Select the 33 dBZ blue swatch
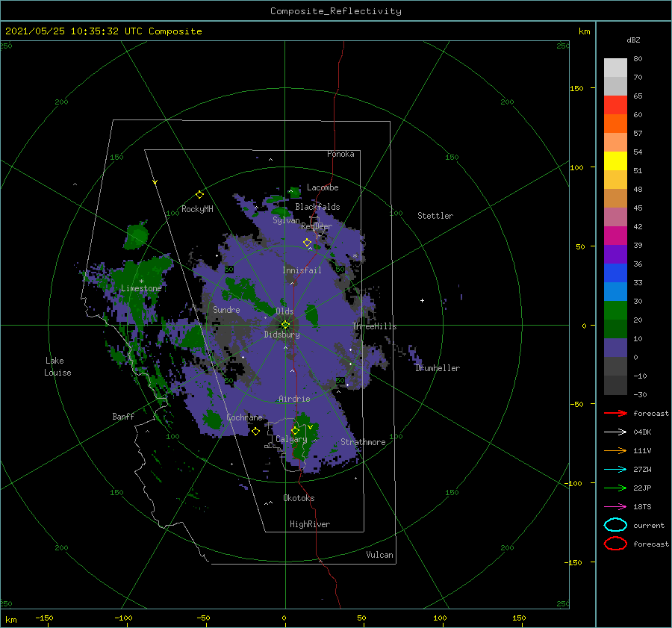672x628 pixels. click(615, 291)
